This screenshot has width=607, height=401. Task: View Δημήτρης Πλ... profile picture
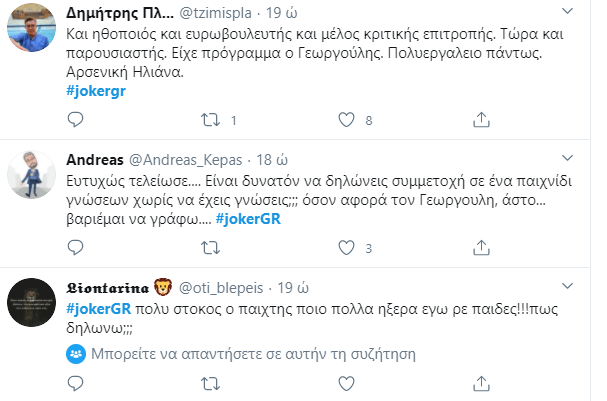click(31, 28)
